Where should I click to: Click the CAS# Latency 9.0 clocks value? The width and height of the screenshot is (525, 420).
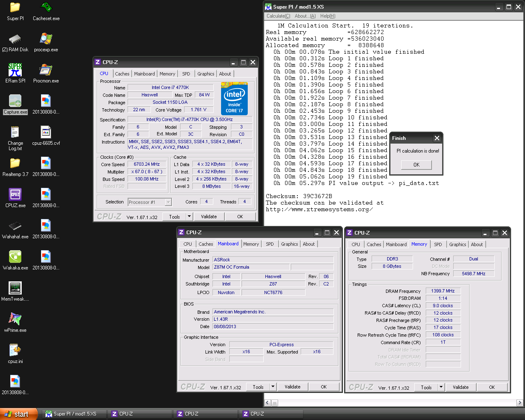tap(443, 306)
